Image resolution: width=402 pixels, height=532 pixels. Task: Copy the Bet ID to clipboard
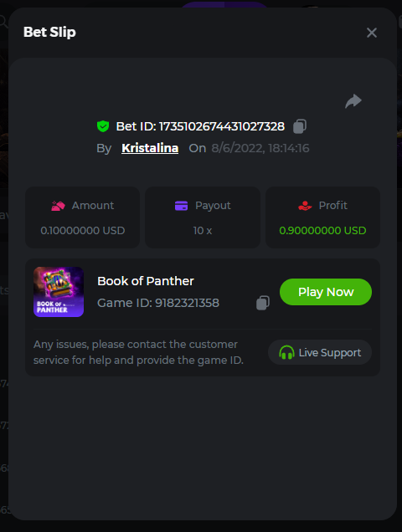300,126
